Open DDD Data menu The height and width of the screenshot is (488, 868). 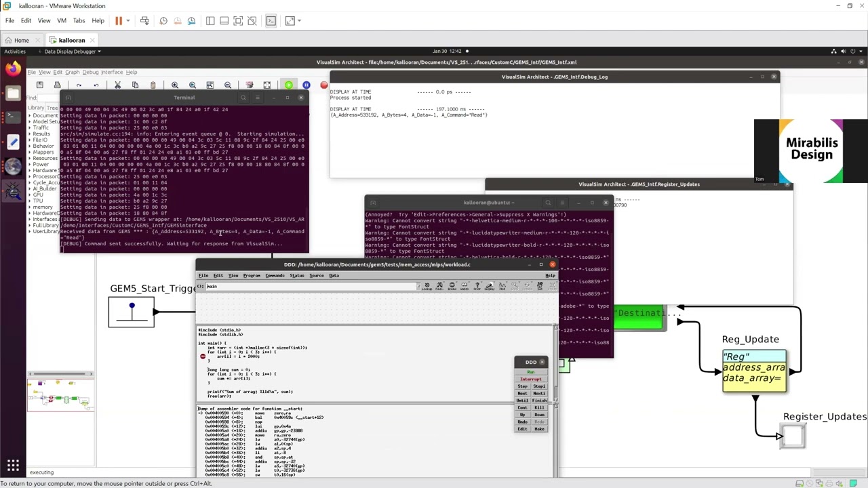coord(334,275)
